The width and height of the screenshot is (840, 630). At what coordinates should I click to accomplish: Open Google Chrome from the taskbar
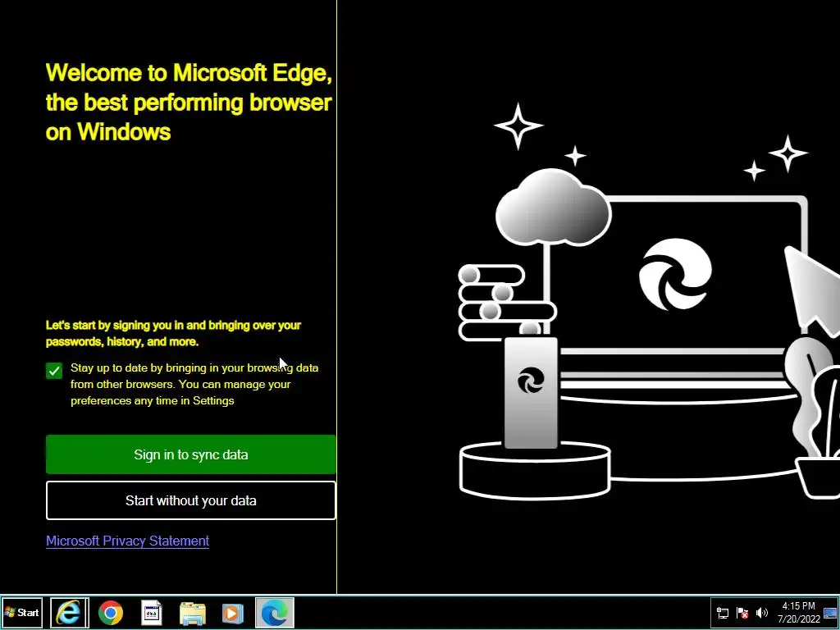click(111, 612)
